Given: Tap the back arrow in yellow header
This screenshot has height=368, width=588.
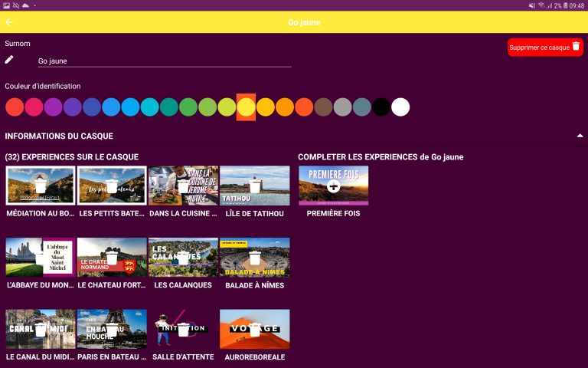Looking at the screenshot, I should click(x=9, y=22).
